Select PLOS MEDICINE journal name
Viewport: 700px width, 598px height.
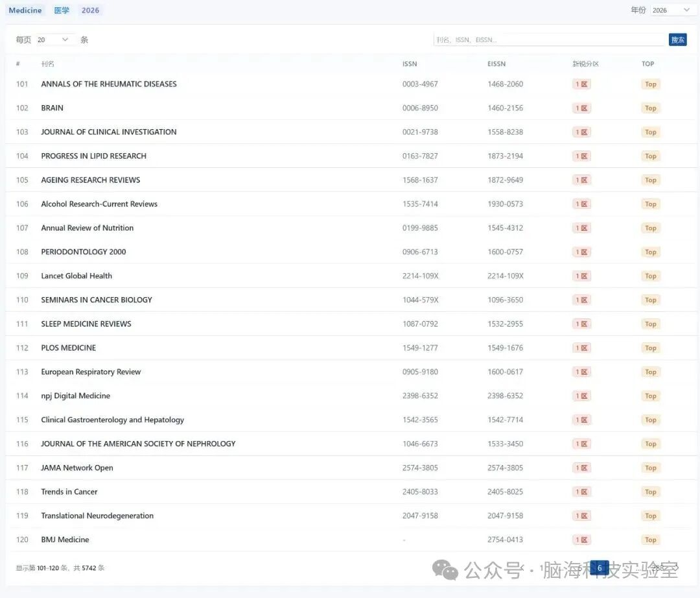[68, 348]
